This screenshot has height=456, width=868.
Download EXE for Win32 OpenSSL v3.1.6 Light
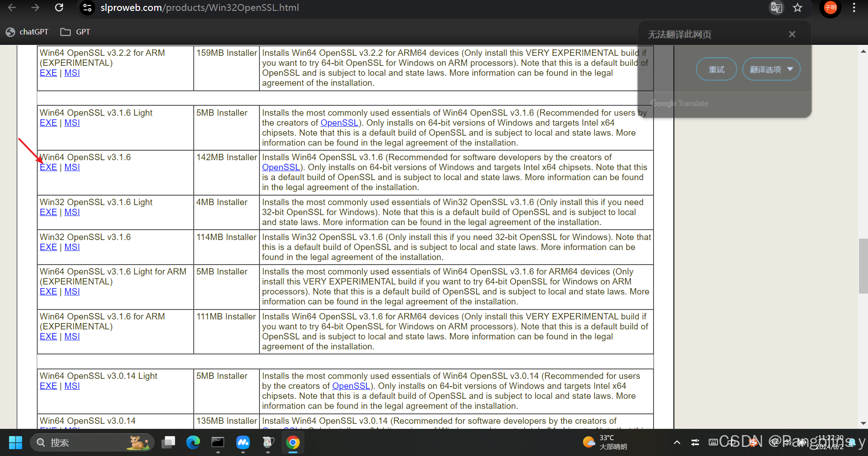pyautogui.click(x=49, y=212)
